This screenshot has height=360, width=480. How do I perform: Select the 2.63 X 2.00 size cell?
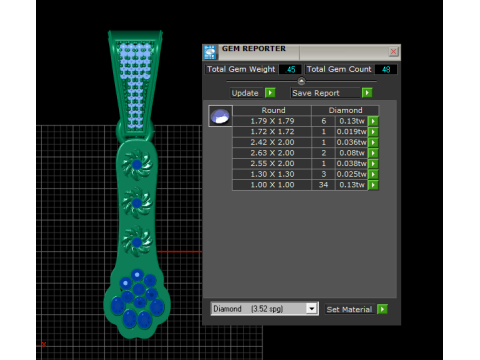coord(272,153)
